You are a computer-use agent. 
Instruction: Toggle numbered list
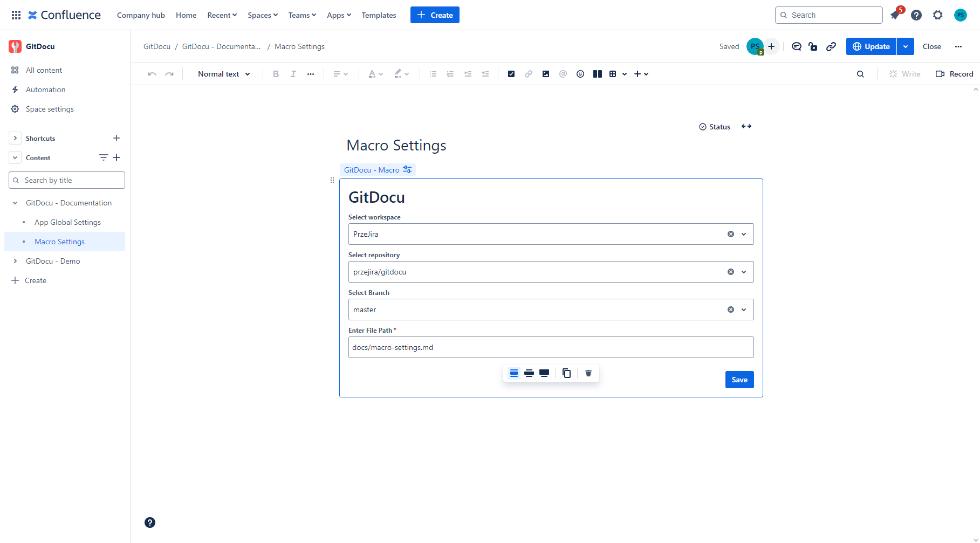(450, 74)
